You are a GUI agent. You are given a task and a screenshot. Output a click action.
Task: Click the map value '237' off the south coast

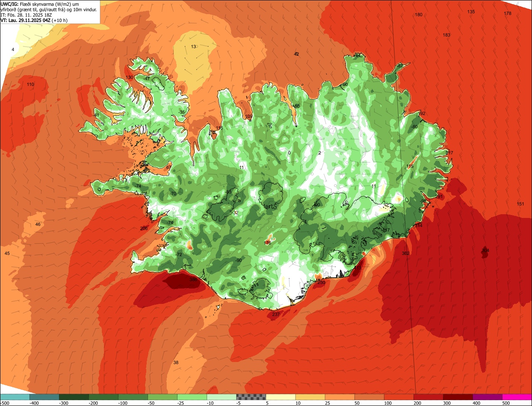pyautogui.click(x=276, y=314)
